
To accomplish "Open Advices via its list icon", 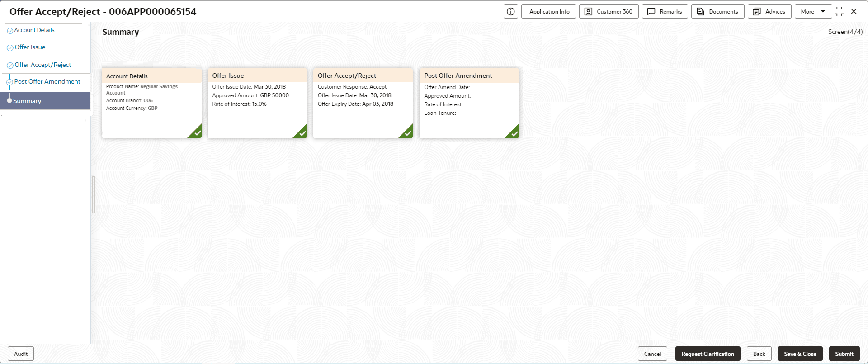I will coord(757,12).
